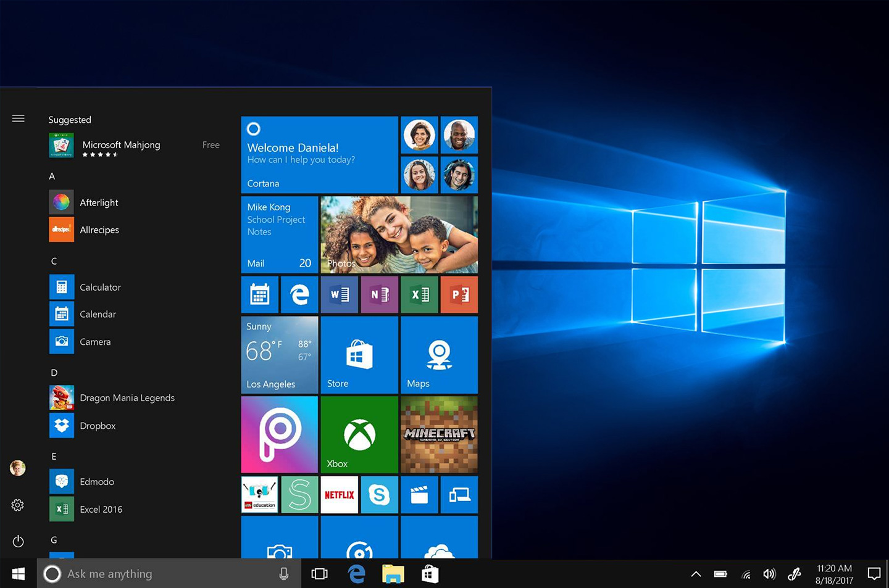
Task: Expand the Start menu hamburger navigation
Action: tap(18, 118)
